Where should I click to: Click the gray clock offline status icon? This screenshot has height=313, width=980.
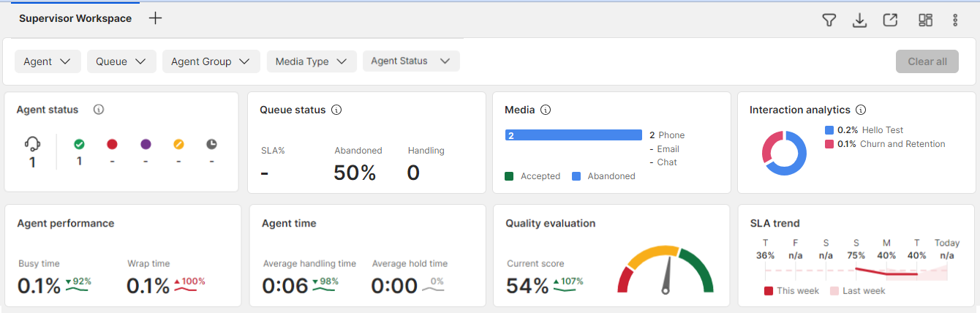click(x=211, y=144)
